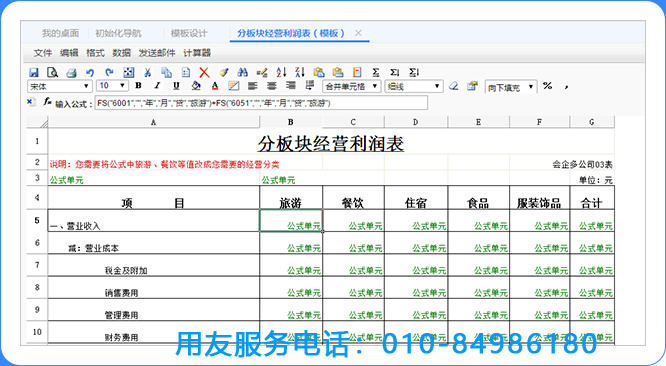Click the 会企多公司03表 cell
Viewport: 666px width, 366px height.
click(562, 163)
